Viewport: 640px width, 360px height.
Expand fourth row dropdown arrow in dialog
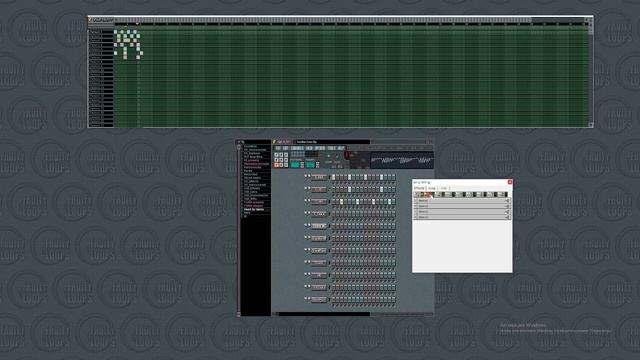point(507,217)
